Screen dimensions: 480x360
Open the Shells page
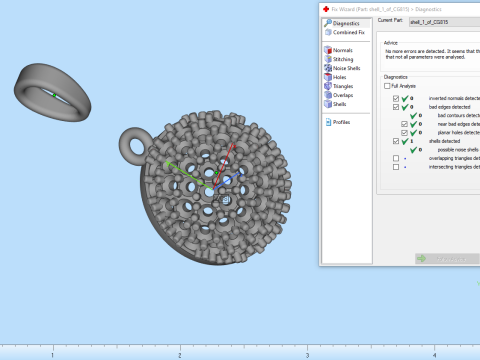click(x=335, y=104)
